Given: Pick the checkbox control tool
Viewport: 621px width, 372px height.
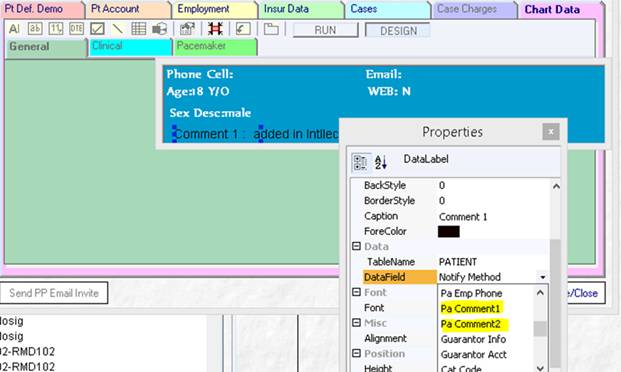Looking at the screenshot, I should point(97,29).
